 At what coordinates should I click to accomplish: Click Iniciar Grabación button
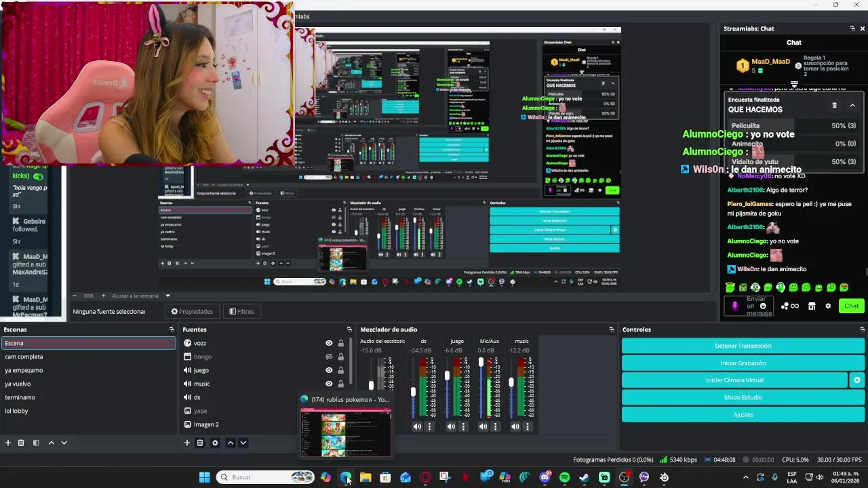(x=743, y=363)
